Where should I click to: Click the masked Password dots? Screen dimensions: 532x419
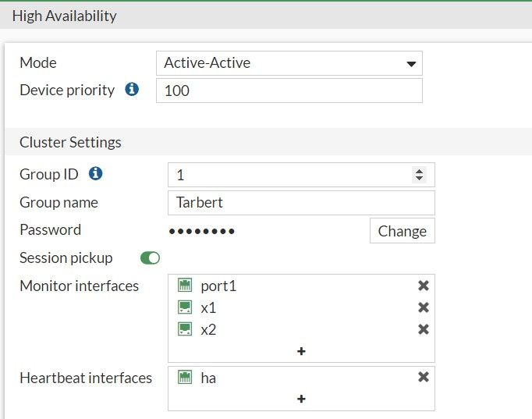click(202, 231)
